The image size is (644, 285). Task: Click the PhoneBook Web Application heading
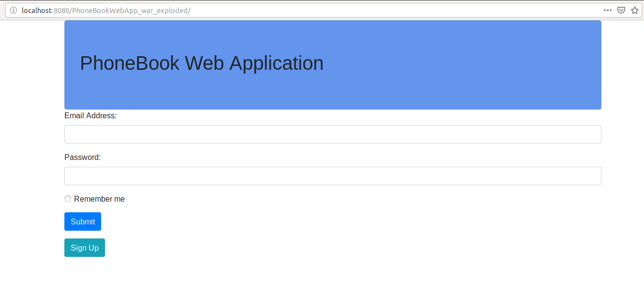click(x=202, y=63)
